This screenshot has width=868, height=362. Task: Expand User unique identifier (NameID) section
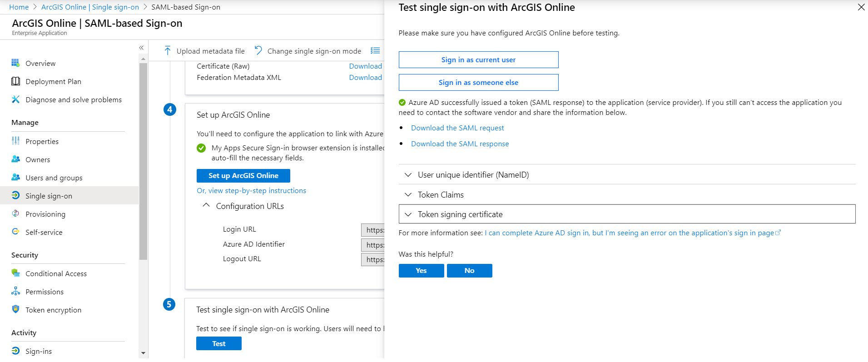pyautogui.click(x=627, y=175)
